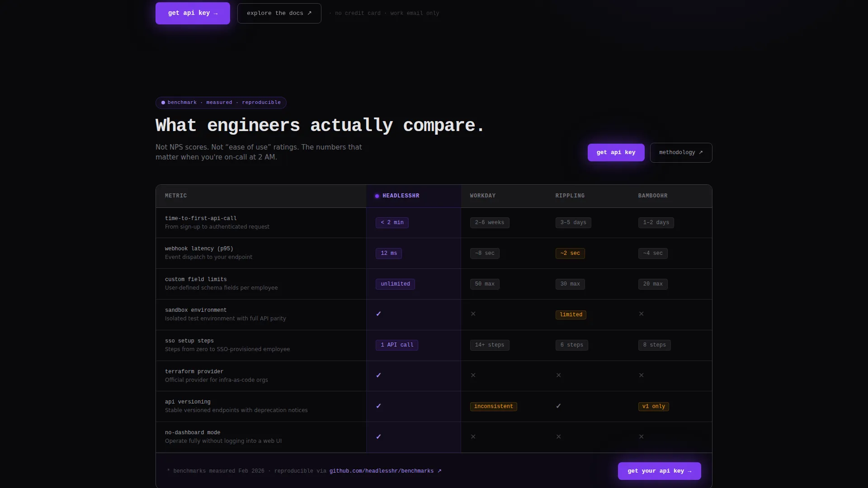
Task: Select the '8 steps' BambooHR badge
Action: click(655, 345)
